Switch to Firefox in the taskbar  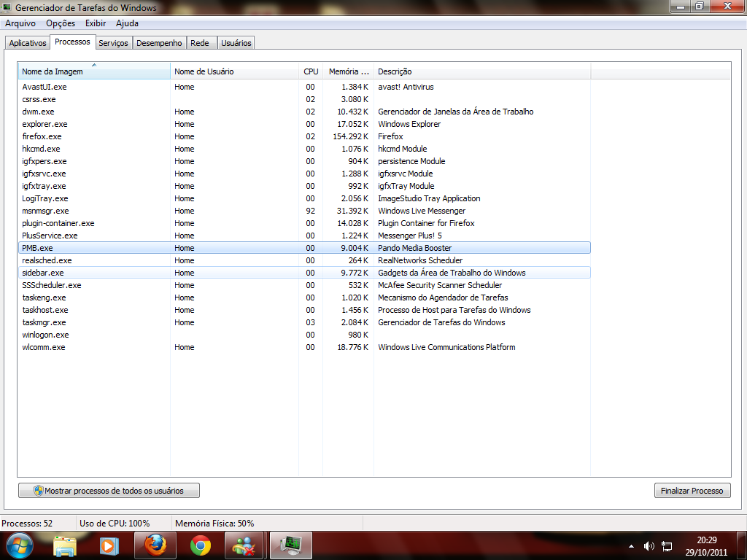click(155, 545)
